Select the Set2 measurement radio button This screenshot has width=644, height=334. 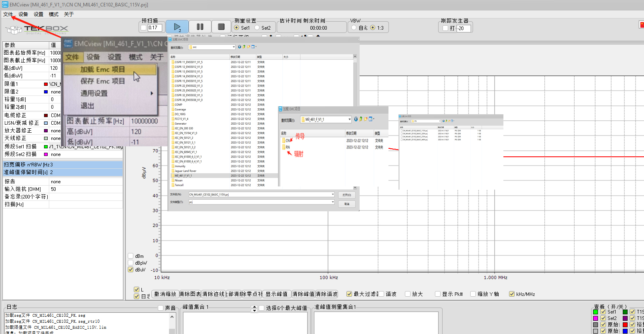pos(257,28)
